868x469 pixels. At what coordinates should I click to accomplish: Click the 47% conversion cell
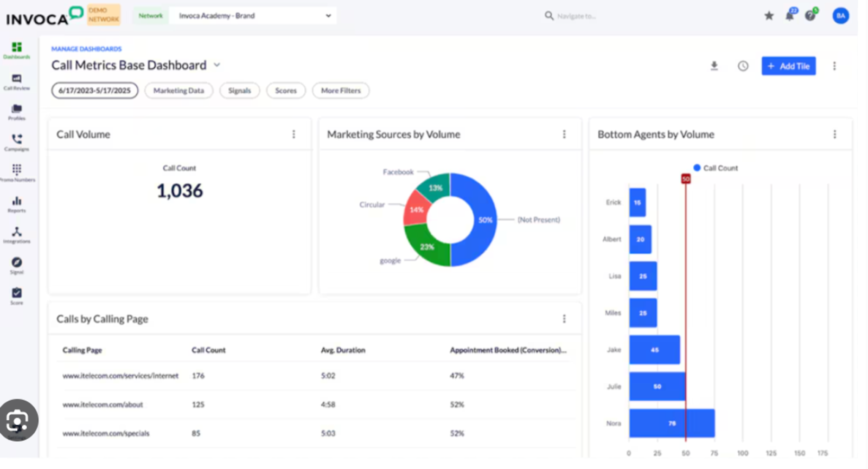click(457, 376)
